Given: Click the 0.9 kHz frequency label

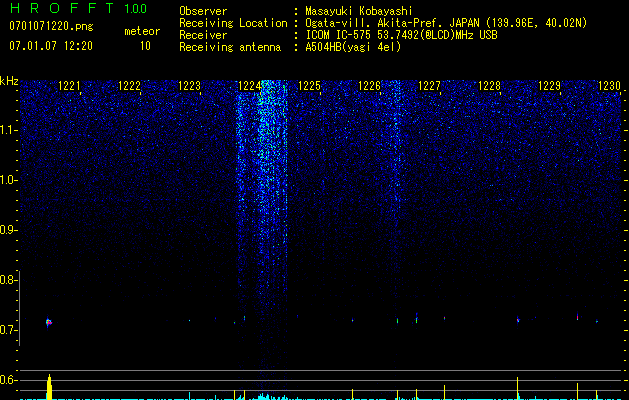Looking at the screenshot, I should pyautogui.click(x=8, y=230).
